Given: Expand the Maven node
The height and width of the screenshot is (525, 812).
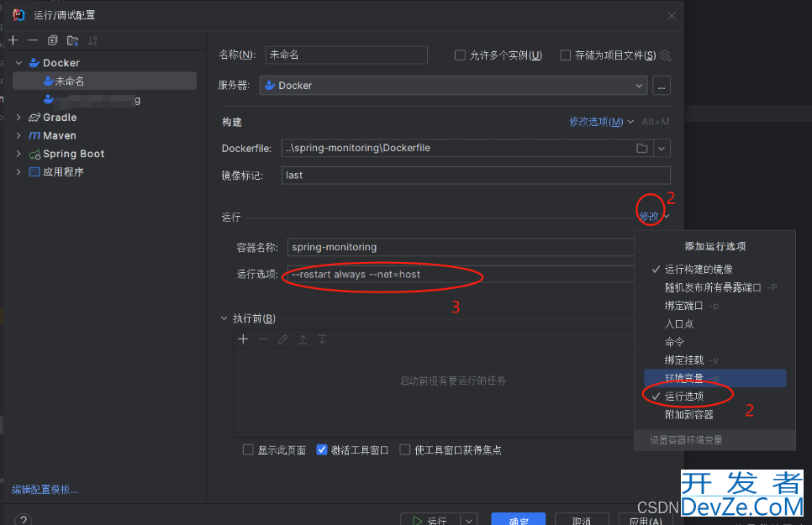Looking at the screenshot, I should point(18,135).
